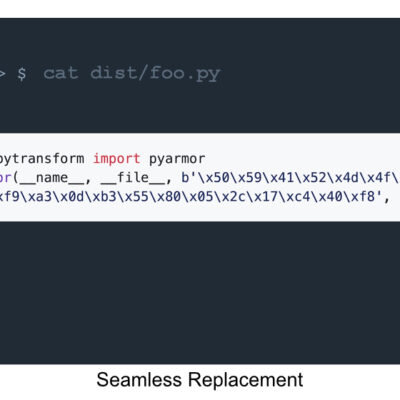Image resolution: width=400 pixels, height=400 pixels.
Task: Click the \xc4 hex byte
Action: 294,197
